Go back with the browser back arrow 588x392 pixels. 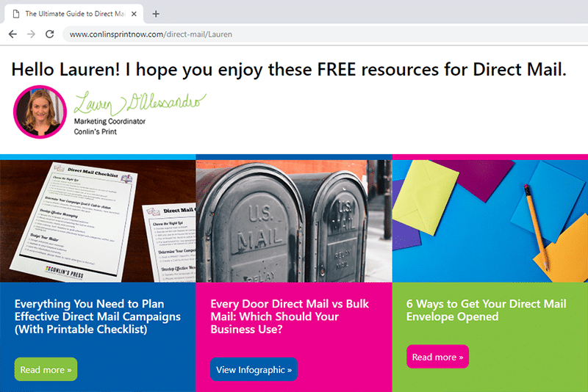pyautogui.click(x=12, y=34)
